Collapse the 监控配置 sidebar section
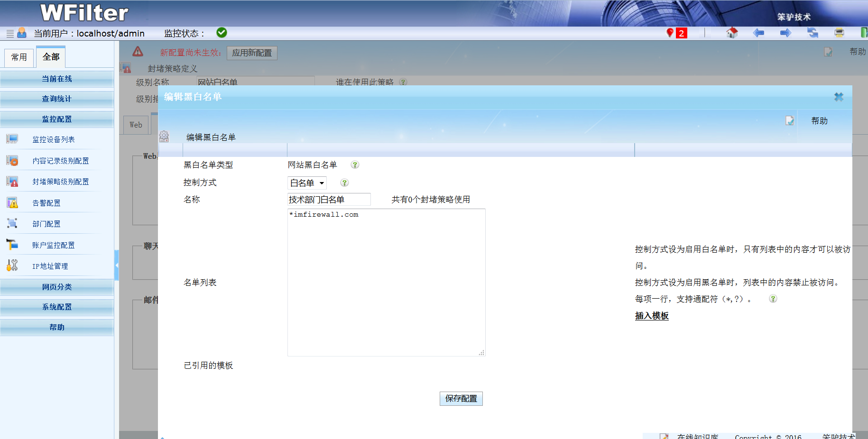This screenshot has width=868, height=439. tap(57, 119)
